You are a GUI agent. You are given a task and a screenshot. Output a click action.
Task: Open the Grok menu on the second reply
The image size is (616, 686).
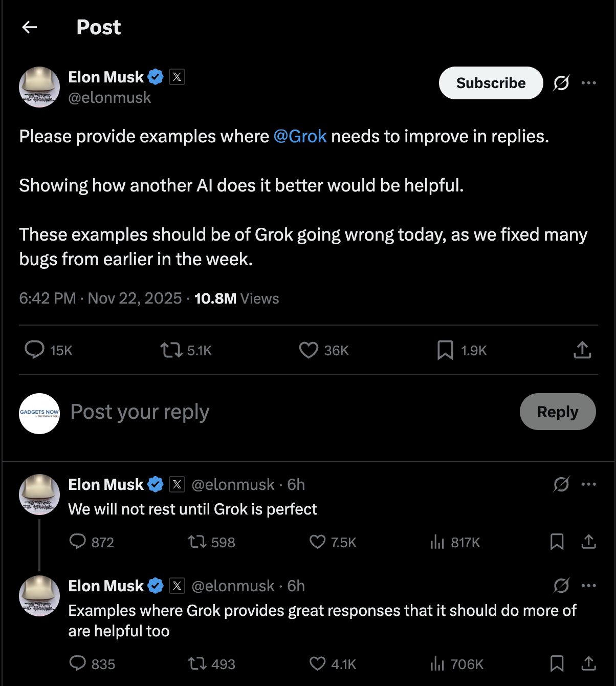pyautogui.click(x=561, y=586)
